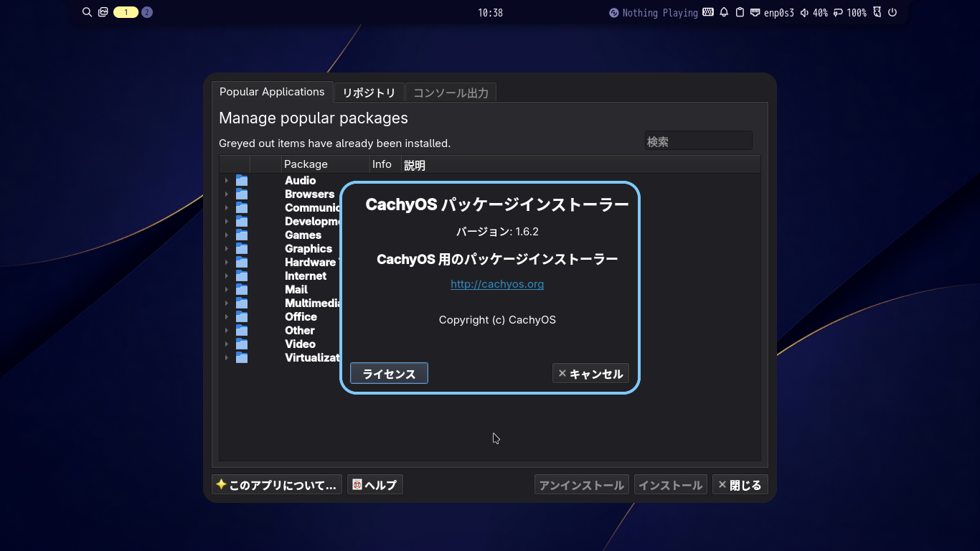This screenshot has height=551, width=980.
Task: Open the http://cachyos.org link
Action: coord(497,284)
